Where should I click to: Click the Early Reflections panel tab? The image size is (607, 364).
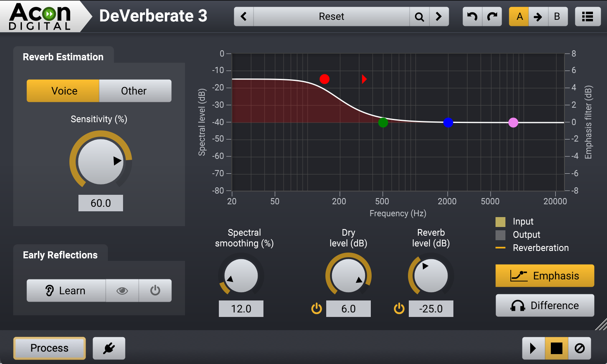pyautogui.click(x=60, y=255)
